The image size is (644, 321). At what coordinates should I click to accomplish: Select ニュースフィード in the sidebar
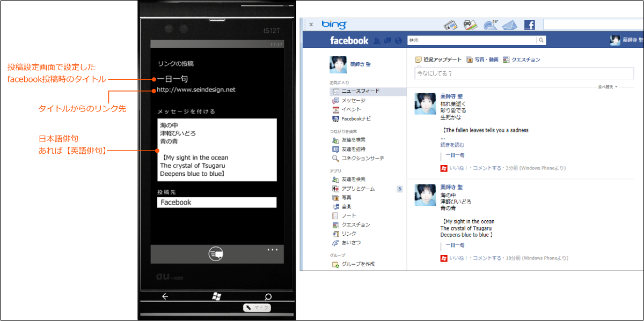pos(368,91)
